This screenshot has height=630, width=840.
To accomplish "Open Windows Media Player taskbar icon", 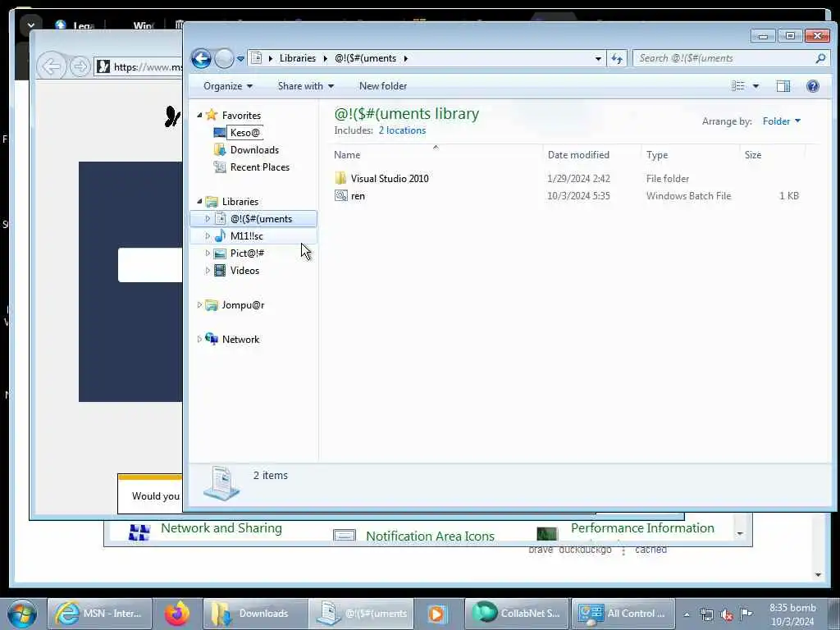I will pyautogui.click(x=436, y=614).
